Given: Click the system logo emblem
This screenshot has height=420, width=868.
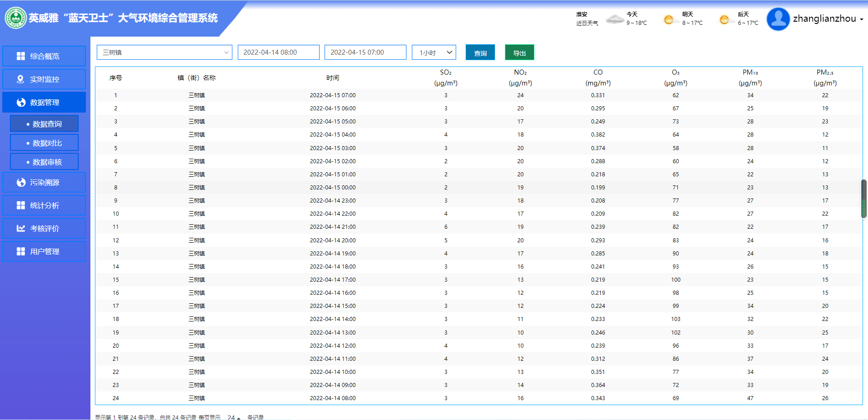Looking at the screenshot, I should pos(16,18).
